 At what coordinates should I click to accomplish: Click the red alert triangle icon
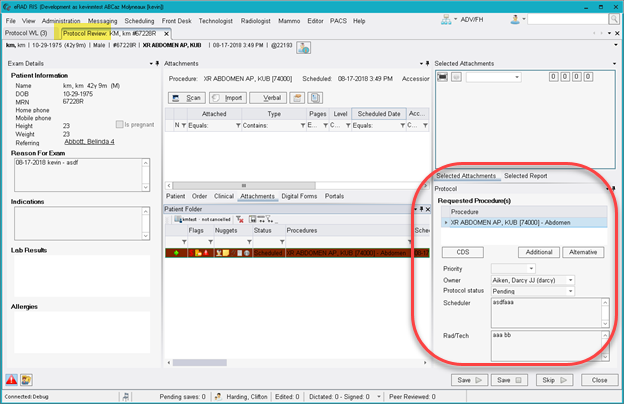(11, 380)
